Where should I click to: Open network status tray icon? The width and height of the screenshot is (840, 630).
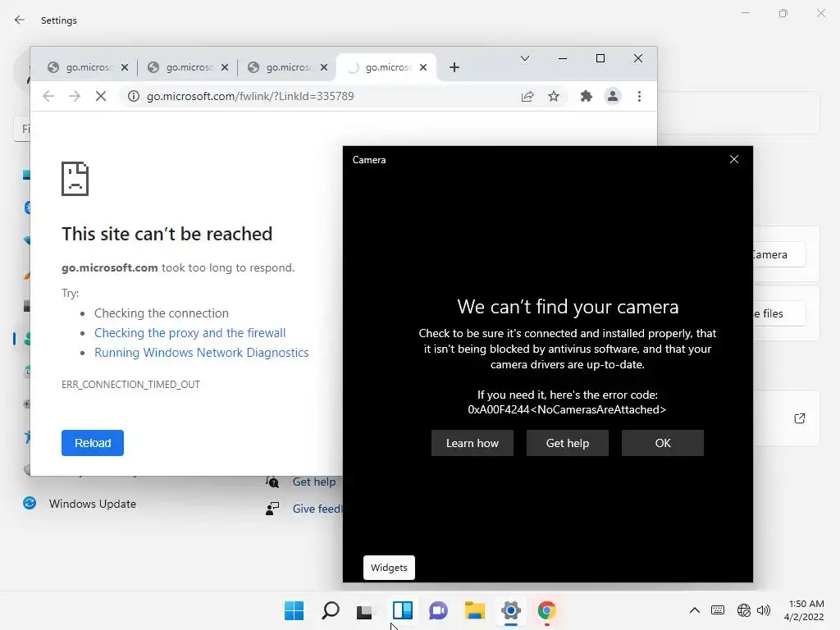(743, 610)
